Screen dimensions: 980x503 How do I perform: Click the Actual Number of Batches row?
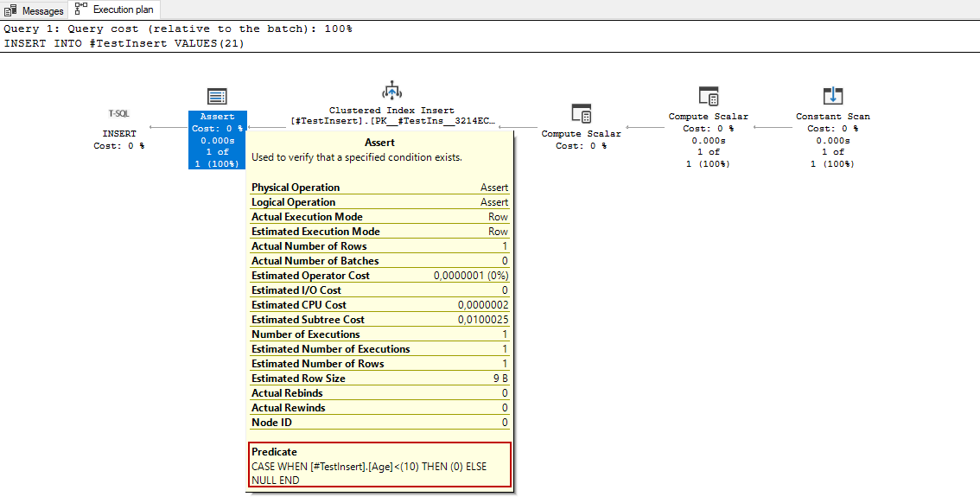[x=380, y=260]
